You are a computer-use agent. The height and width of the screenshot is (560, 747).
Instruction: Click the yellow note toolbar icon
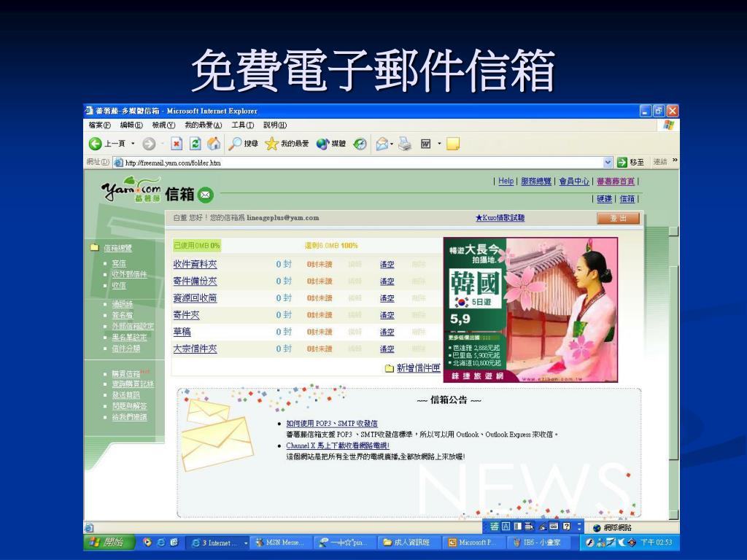coord(452,144)
